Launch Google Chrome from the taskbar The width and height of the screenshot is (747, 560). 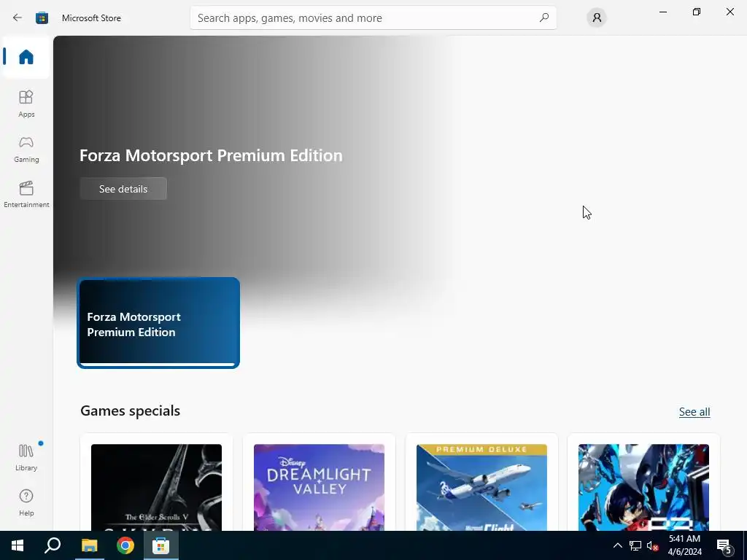(x=125, y=545)
